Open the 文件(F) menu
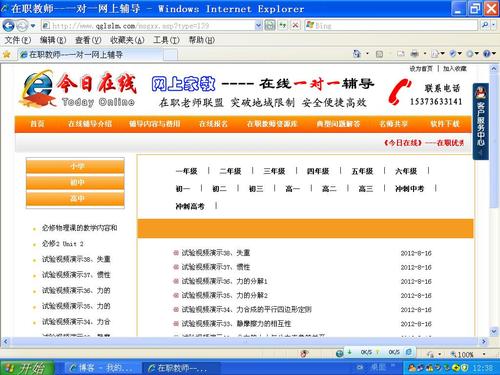 [x=17, y=40]
